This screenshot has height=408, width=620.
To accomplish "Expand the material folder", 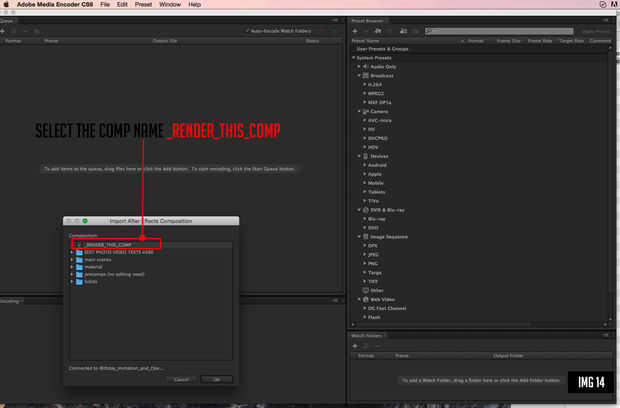I will [72, 267].
